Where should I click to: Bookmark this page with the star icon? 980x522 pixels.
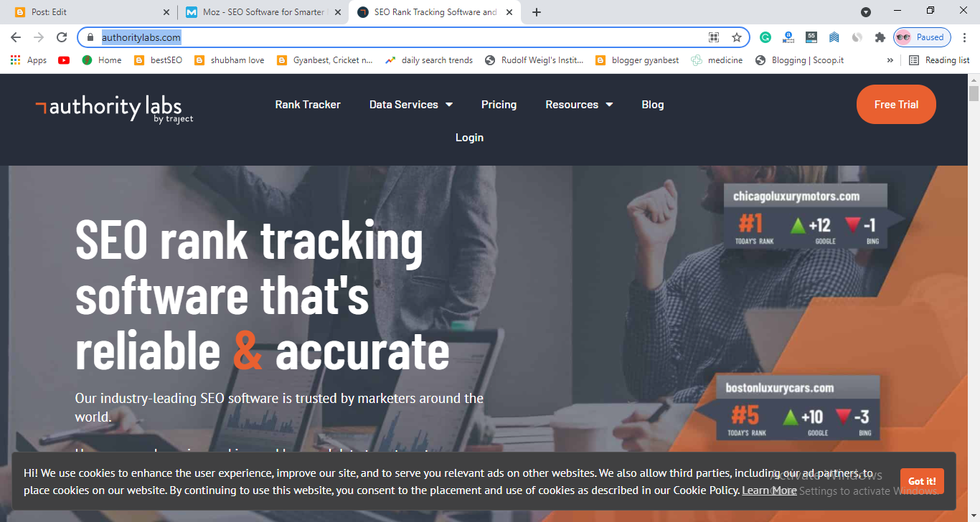point(736,37)
